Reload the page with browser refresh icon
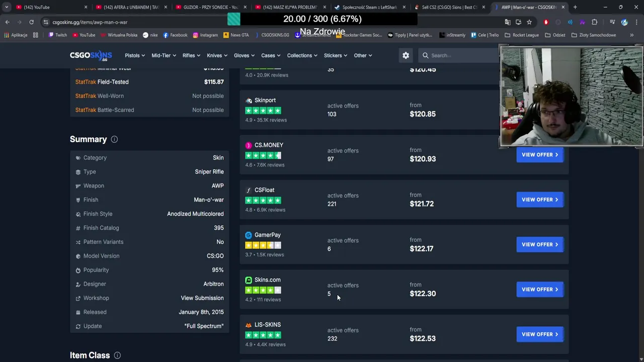 click(31, 22)
